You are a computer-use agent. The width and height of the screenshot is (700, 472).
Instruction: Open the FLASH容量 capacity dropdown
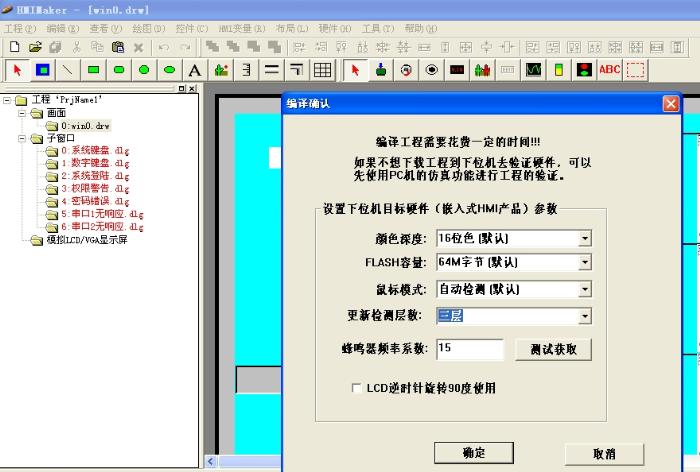(x=585, y=263)
